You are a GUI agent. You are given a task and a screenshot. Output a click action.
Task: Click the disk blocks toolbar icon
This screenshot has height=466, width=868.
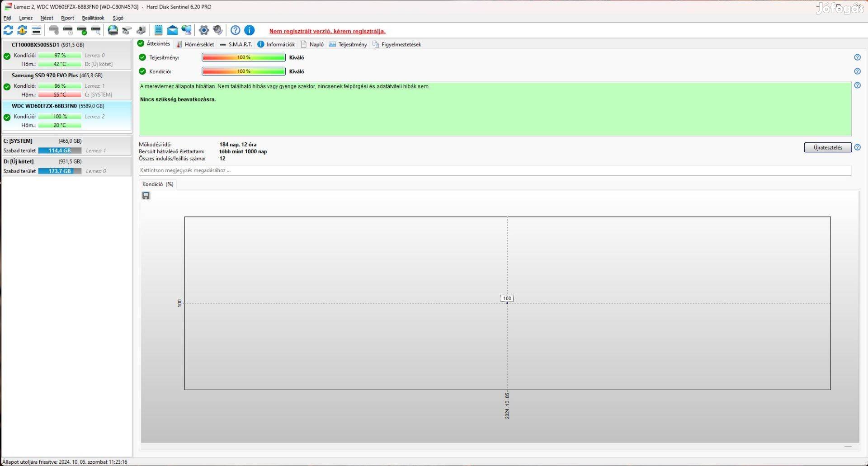pos(127,30)
